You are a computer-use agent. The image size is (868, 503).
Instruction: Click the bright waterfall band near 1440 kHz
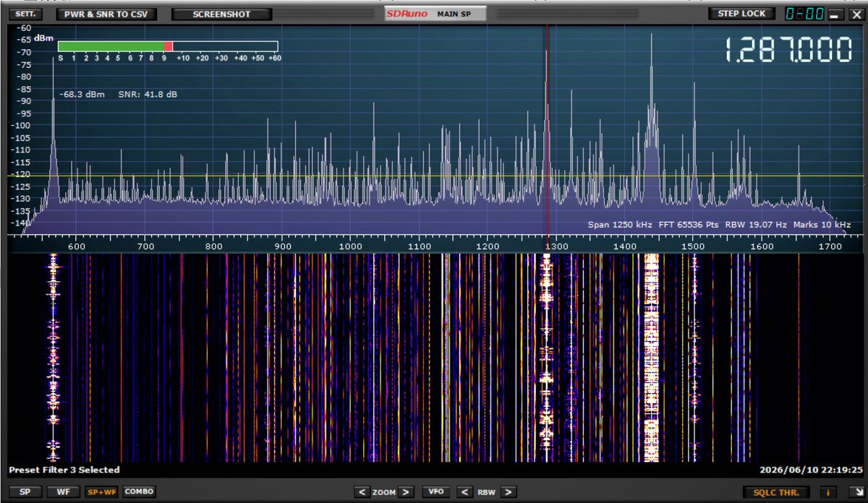[x=652, y=358]
